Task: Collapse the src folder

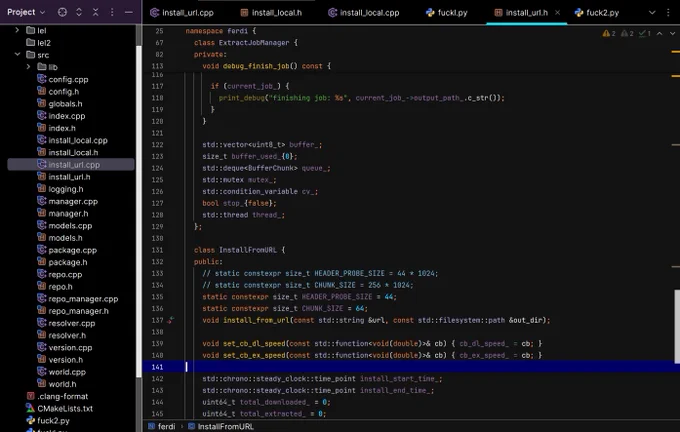Action: (17, 55)
